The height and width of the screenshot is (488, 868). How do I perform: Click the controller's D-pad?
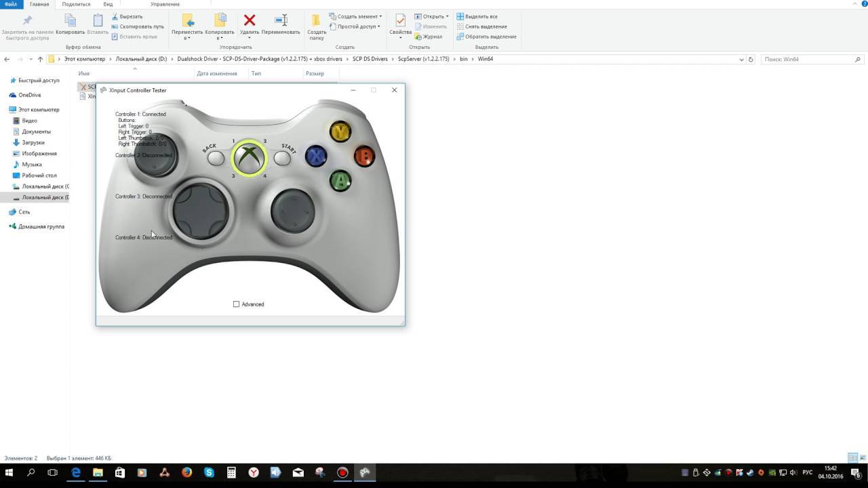click(x=201, y=210)
